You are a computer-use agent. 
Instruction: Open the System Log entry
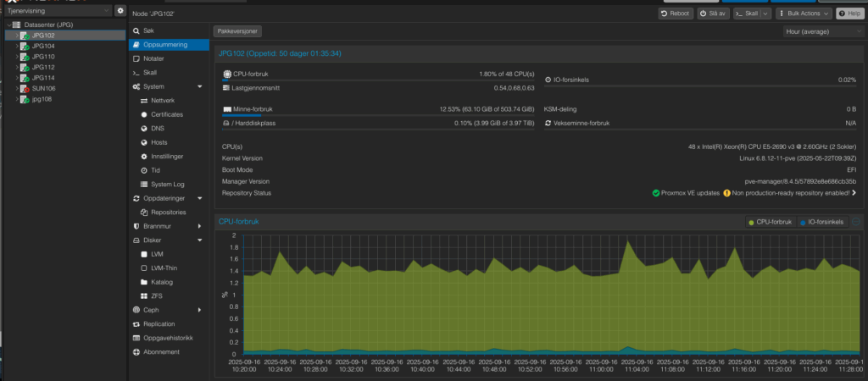(x=167, y=184)
